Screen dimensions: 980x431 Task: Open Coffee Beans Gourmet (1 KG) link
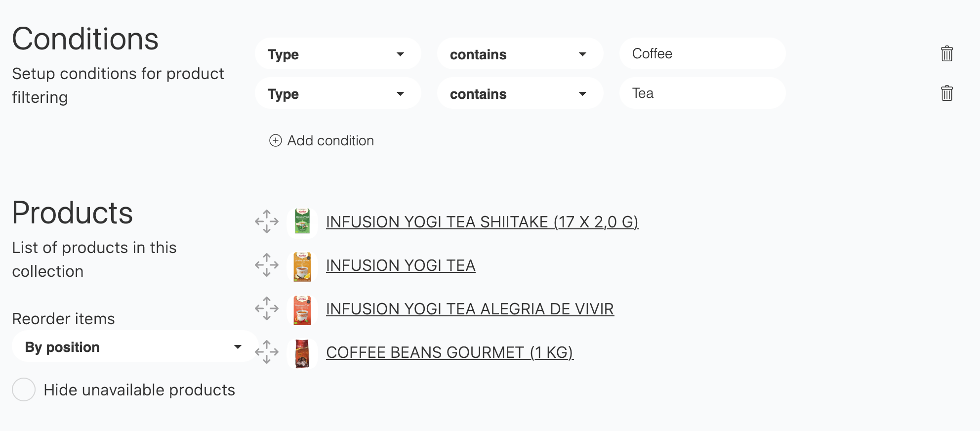coord(449,352)
